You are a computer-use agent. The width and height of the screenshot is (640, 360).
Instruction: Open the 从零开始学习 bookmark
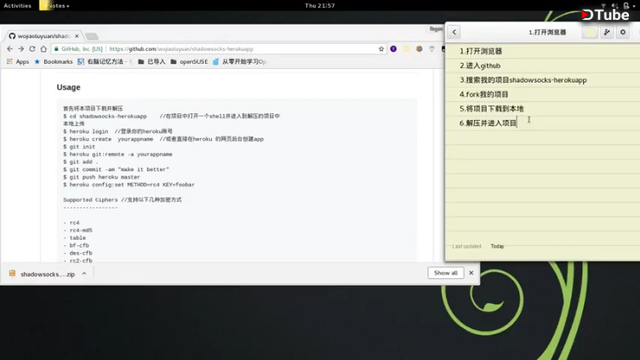click(240, 62)
